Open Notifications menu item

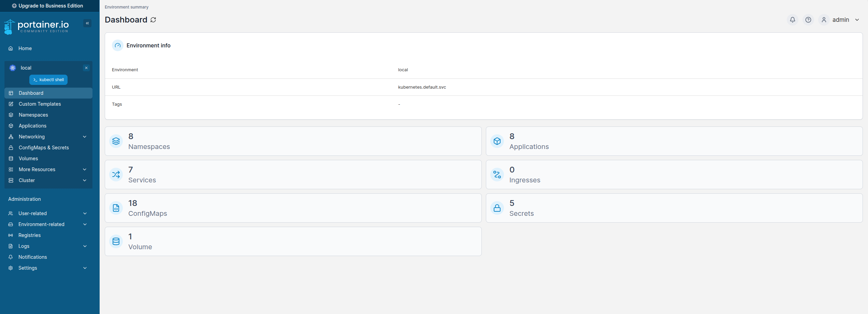(x=48, y=257)
